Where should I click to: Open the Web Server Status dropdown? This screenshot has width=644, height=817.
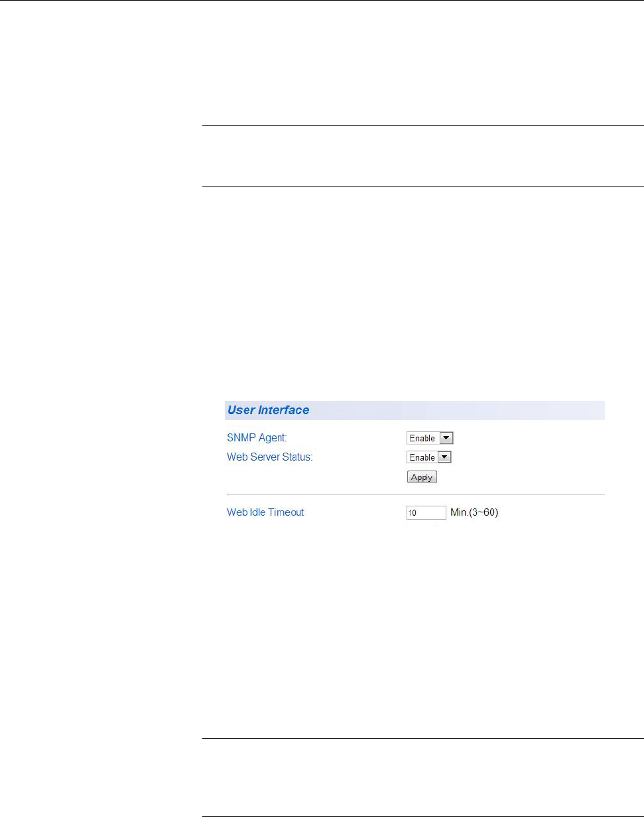pyautogui.click(x=428, y=457)
